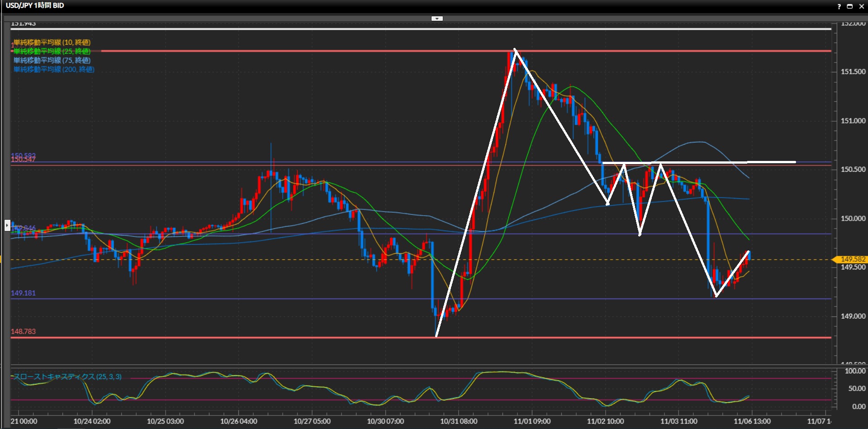
Task: Expand the top toolbar dropdown arrow
Action: (437, 19)
